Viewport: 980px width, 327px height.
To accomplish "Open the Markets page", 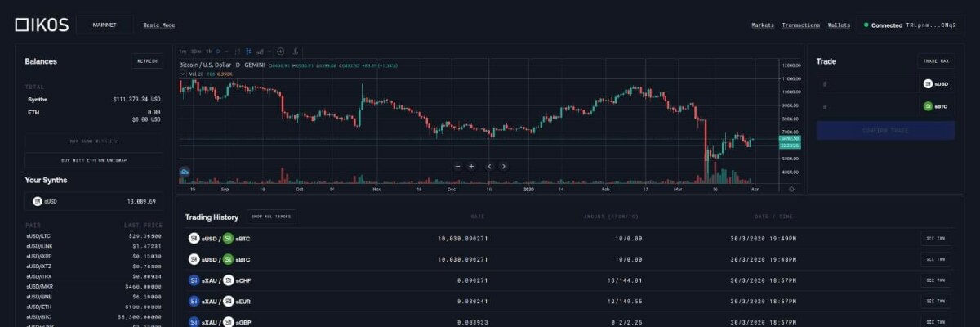I will (763, 25).
